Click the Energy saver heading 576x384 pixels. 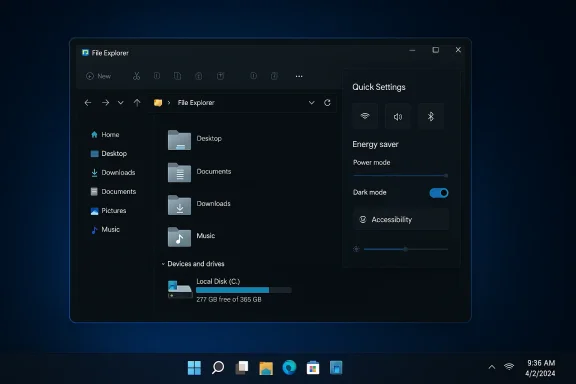click(375, 144)
